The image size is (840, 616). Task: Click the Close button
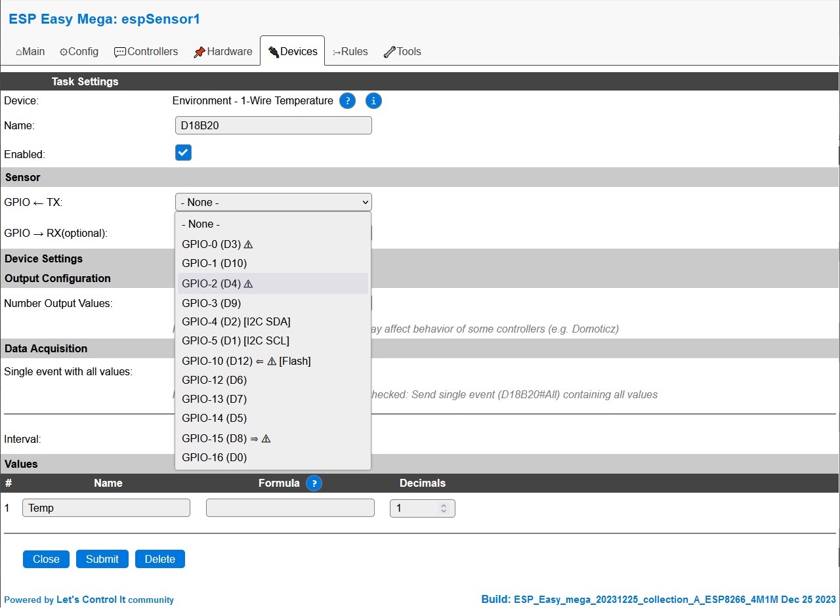click(x=46, y=559)
